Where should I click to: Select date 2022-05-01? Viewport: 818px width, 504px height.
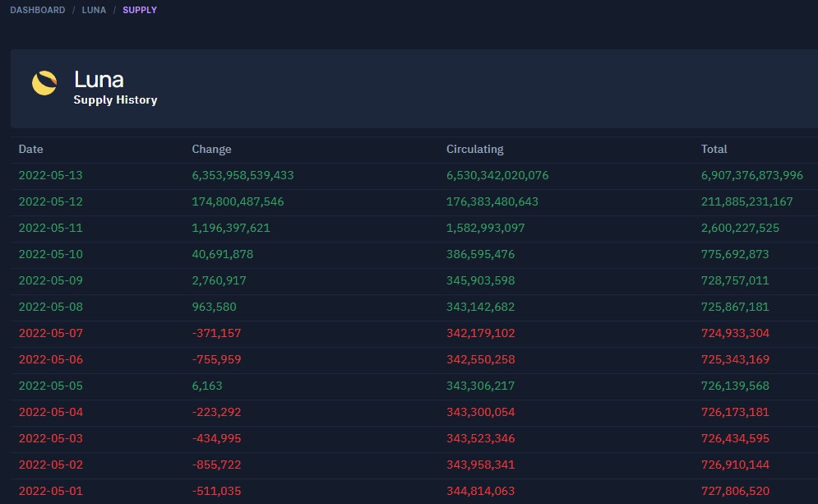pos(51,491)
